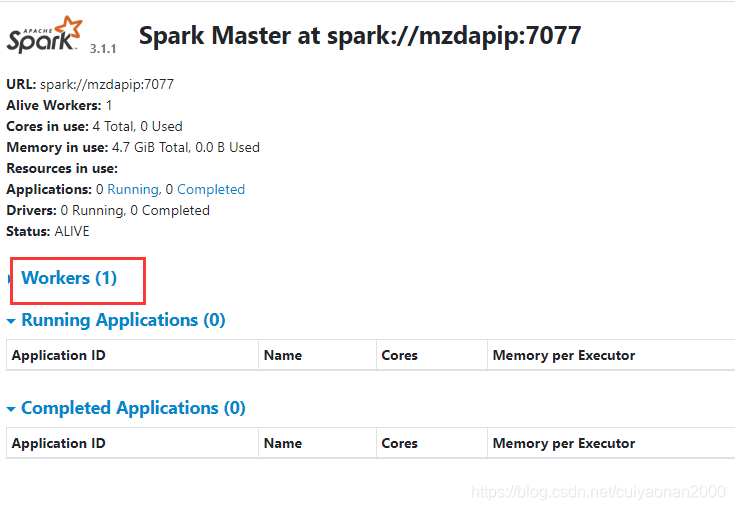Click the Status: ALIVE line
The height and width of the screenshot is (510, 735).
[48, 232]
